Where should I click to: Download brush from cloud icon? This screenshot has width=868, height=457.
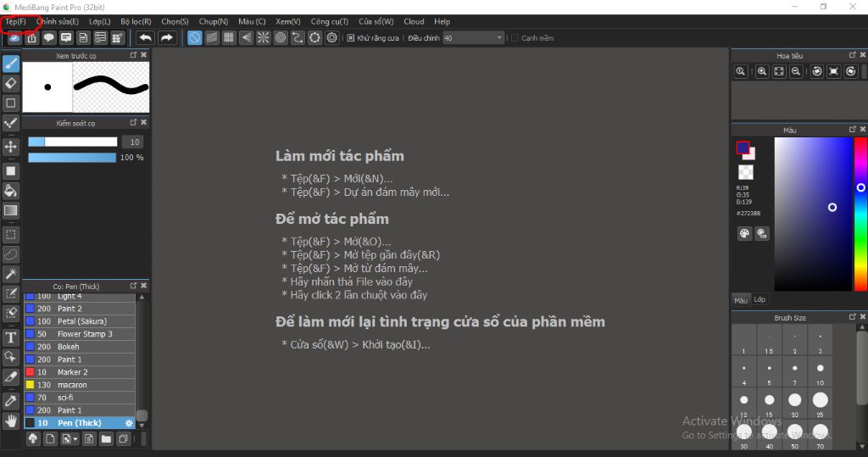33,439
